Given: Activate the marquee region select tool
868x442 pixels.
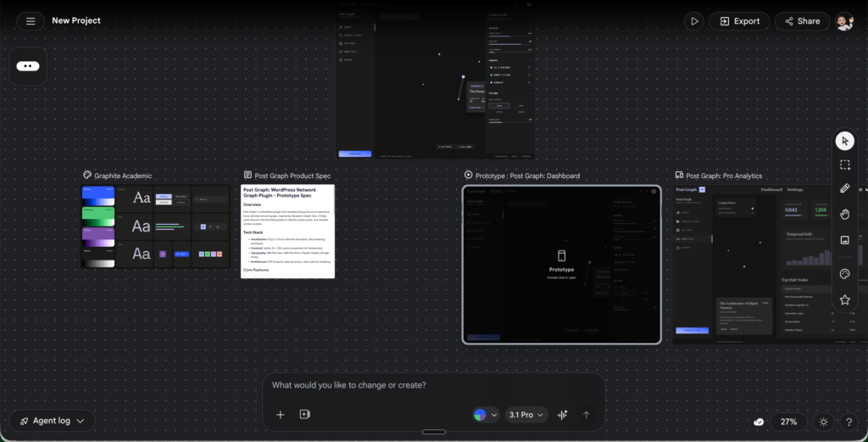Looking at the screenshot, I should click(x=844, y=165).
